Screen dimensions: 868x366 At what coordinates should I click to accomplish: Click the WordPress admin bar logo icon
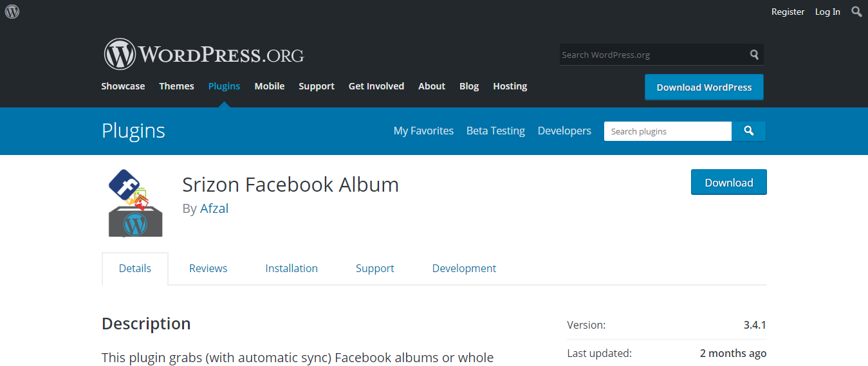pyautogui.click(x=12, y=12)
